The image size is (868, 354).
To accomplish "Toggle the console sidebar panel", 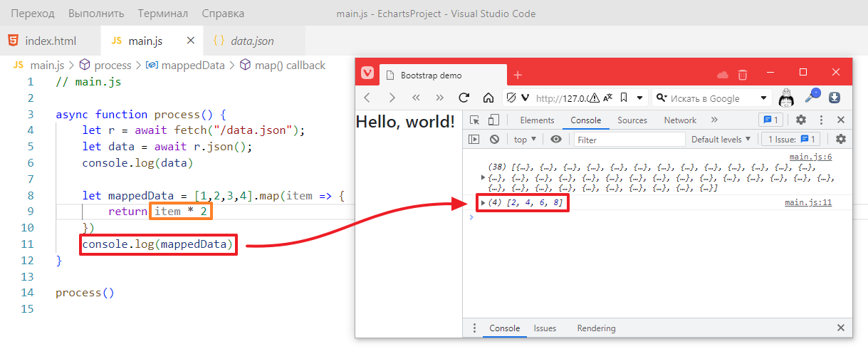I will tap(474, 140).
